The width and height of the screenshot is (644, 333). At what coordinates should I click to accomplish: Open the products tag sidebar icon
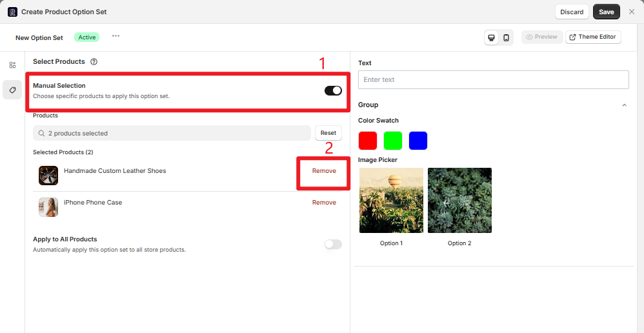point(12,90)
